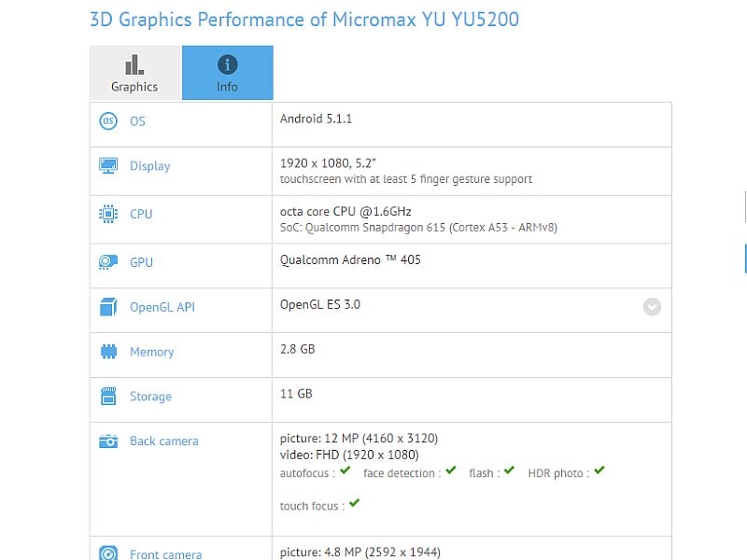Click the touch focus checkmark

(x=354, y=503)
